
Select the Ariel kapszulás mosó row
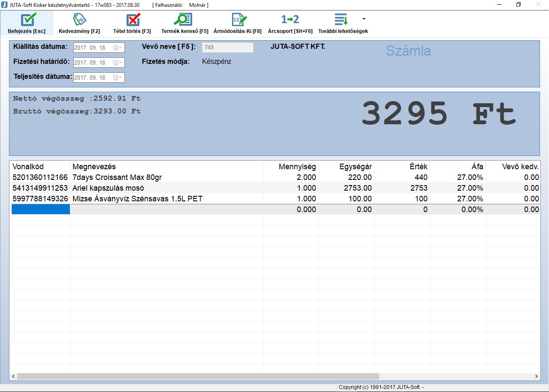(108, 188)
